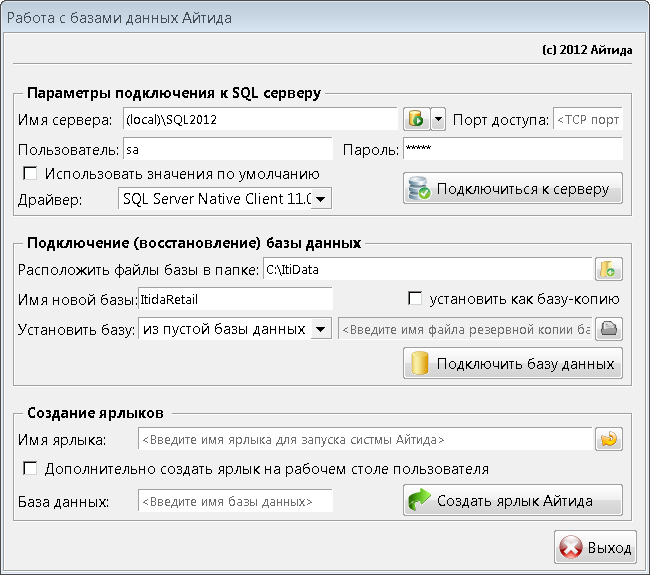Click the Пароль password field
This screenshot has width=650, height=575.
(513, 149)
